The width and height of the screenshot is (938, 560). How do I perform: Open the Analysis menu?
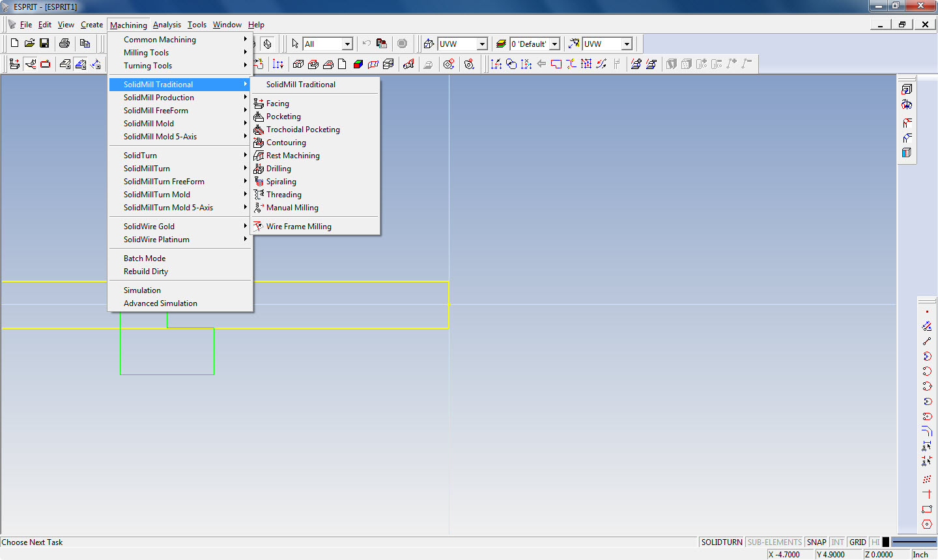(167, 25)
